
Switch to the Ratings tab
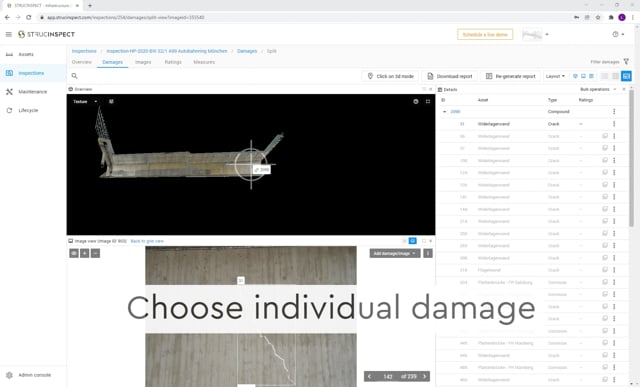tap(173, 62)
